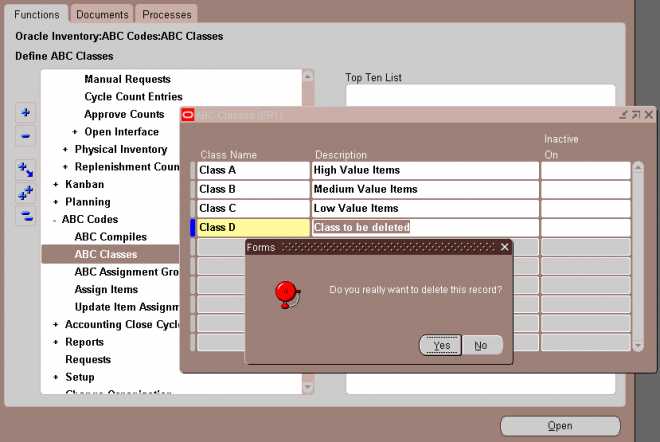
Task: Click the expand (plus) navigator icon
Action: pyautogui.click(x=26, y=112)
